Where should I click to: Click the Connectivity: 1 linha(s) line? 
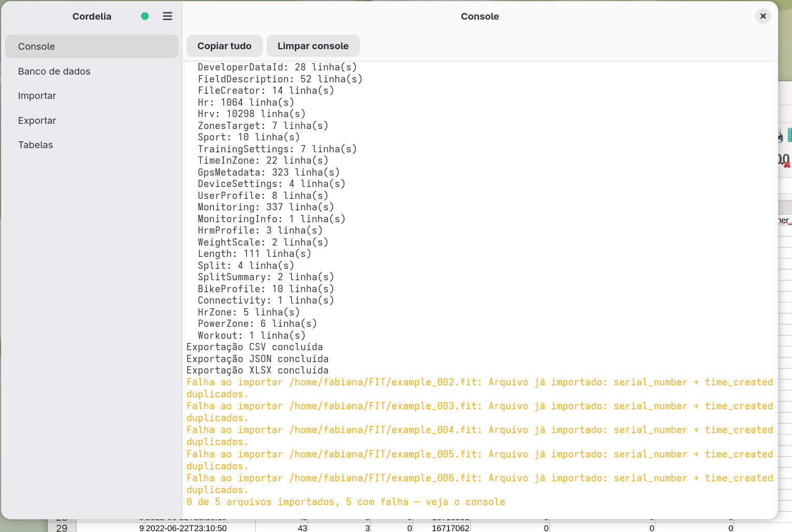(x=266, y=300)
